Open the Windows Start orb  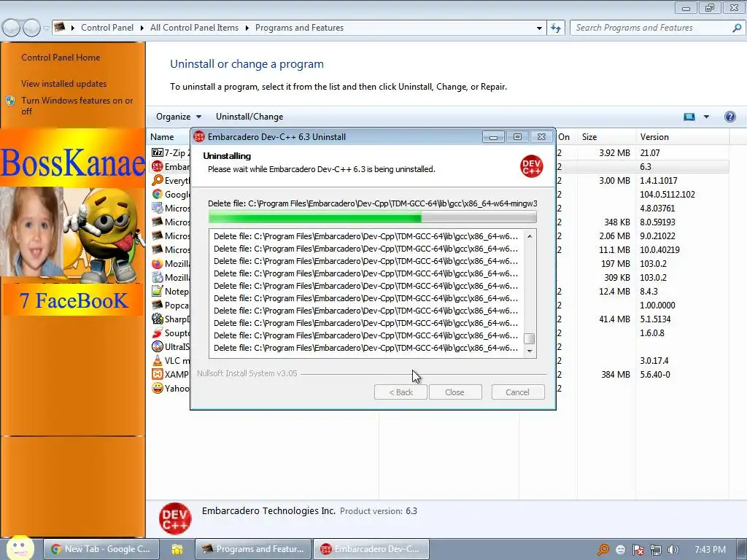(20, 548)
